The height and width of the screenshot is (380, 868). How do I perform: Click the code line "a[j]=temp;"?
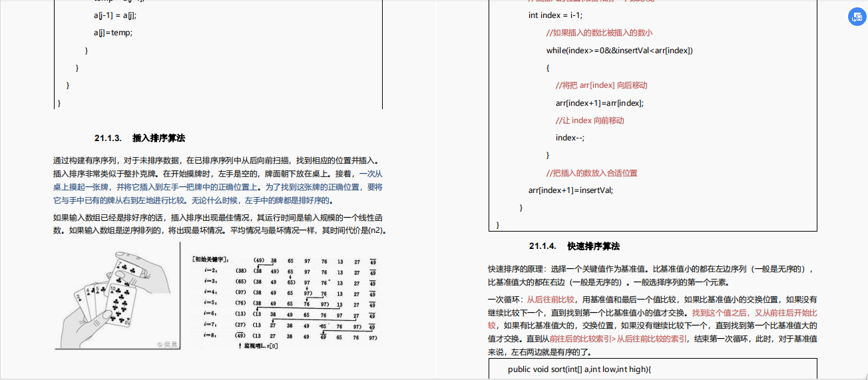tap(113, 33)
